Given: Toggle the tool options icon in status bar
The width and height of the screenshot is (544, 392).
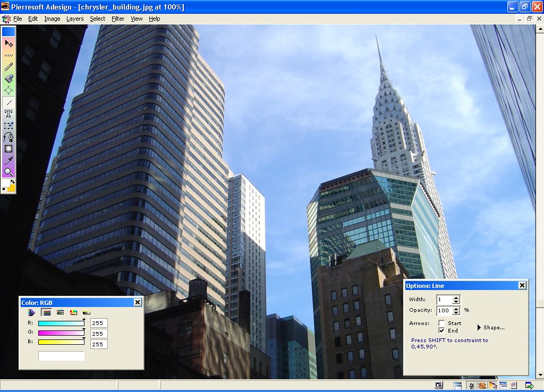Looking at the screenshot, I should pyautogui.click(x=492, y=386).
